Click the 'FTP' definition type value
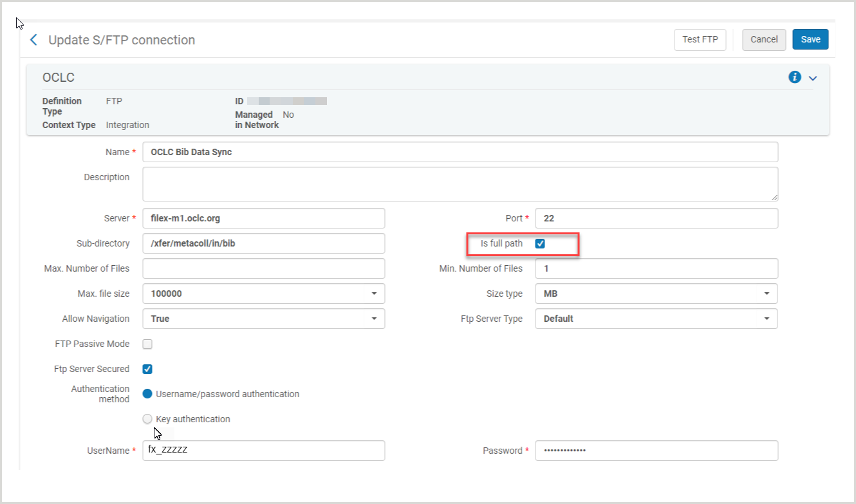856x504 pixels. pyautogui.click(x=114, y=101)
